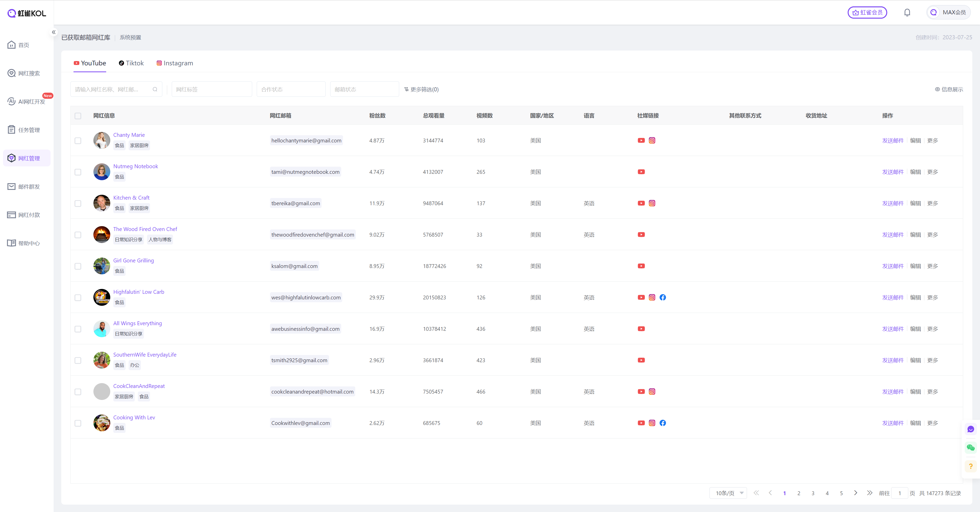The height and width of the screenshot is (512, 980).
Task: Check The Wood Fired Oven Chef row
Action: click(78, 235)
